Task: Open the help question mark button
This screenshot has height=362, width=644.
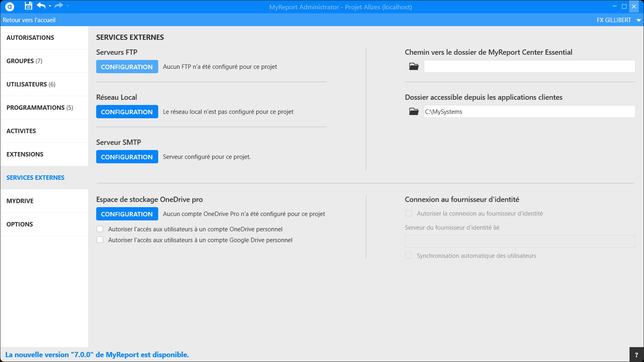Action: 636,355
